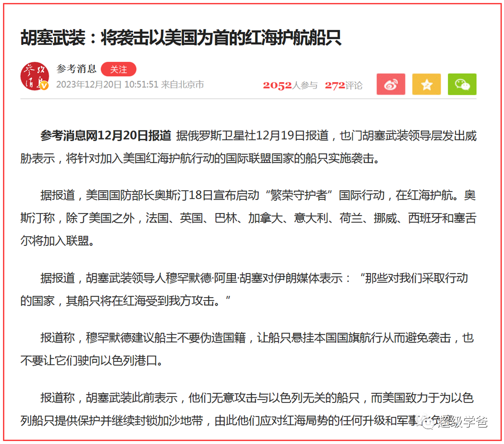
Task: Open the 参考消息 publisher name
Action: [x=76, y=69]
